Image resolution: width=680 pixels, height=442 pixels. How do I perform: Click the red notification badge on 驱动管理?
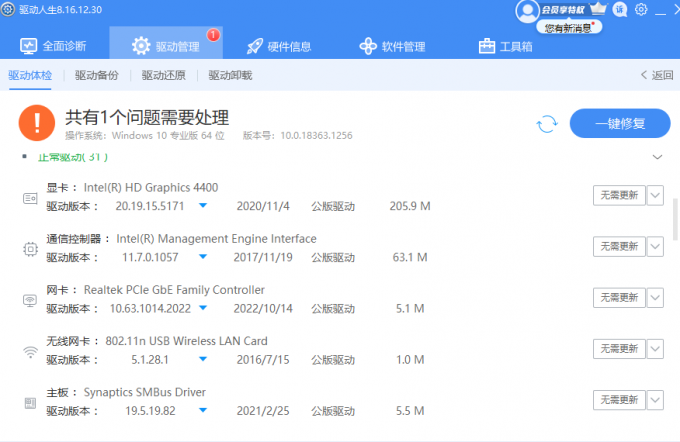point(213,35)
